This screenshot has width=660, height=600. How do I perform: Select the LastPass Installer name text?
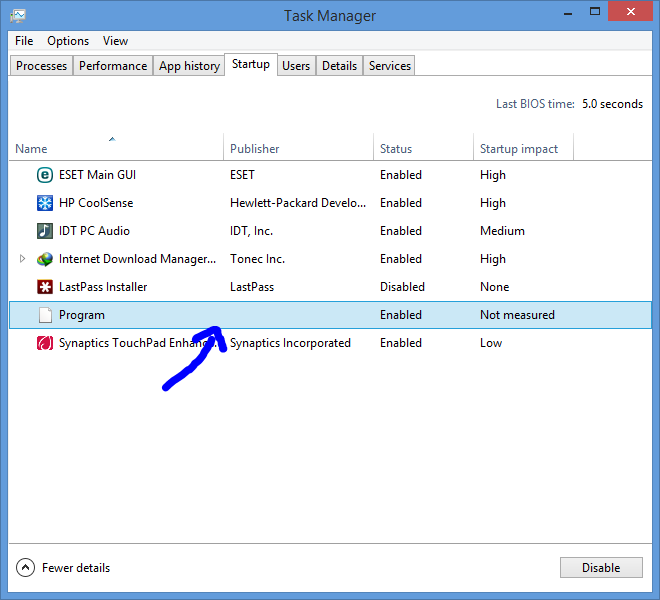(x=103, y=287)
